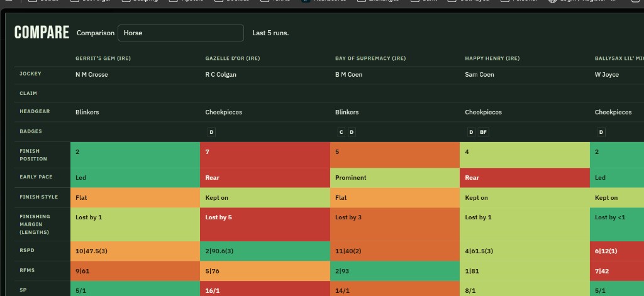Click SP value 8/1

coord(525,288)
